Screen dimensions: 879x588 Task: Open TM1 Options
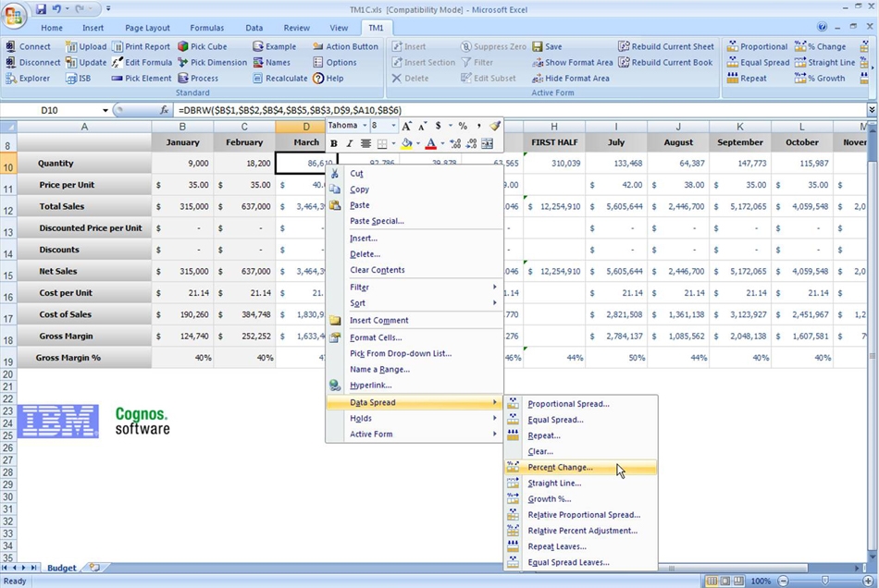335,62
